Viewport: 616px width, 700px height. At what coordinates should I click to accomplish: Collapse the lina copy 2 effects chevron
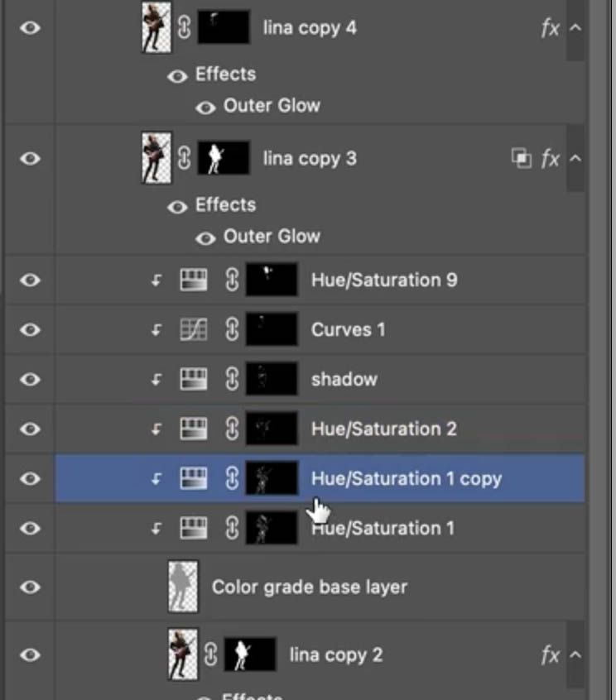[574, 654]
